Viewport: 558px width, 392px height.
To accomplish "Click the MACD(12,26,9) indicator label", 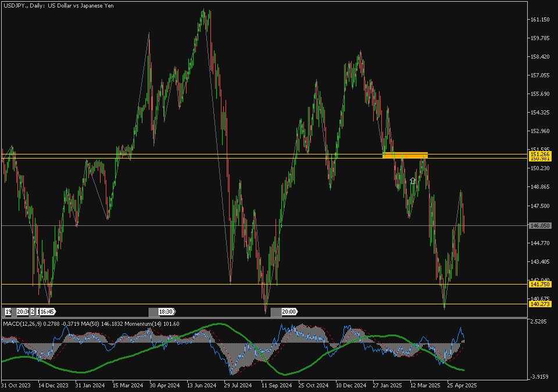I will (x=22, y=323).
